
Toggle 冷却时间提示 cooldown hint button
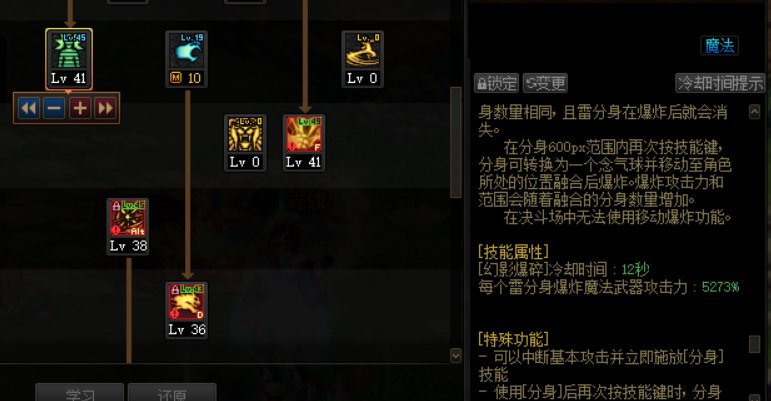pyautogui.click(x=720, y=83)
